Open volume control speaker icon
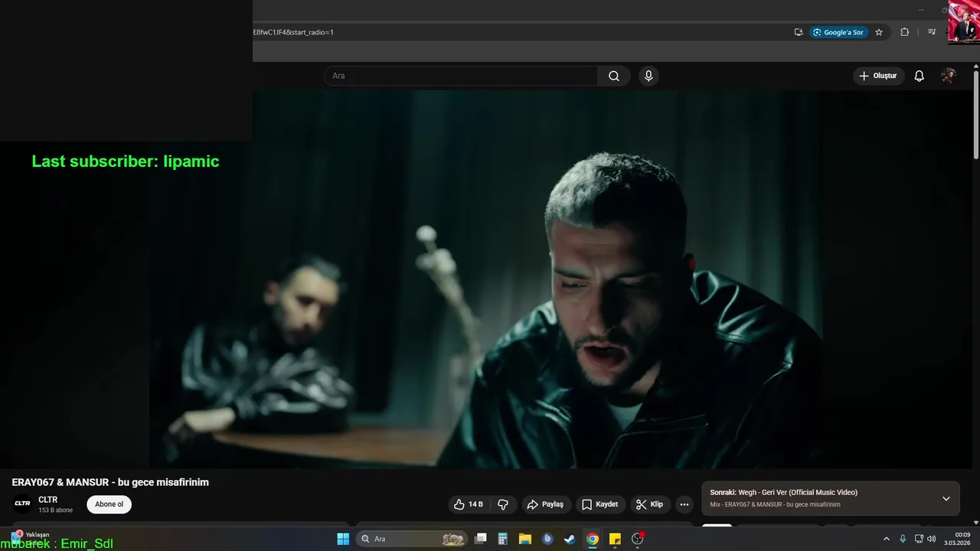This screenshot has height=551, width=980. (x=932, y=539)
